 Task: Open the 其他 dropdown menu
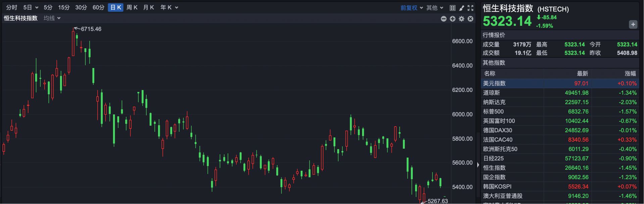[x=435, y=8]
